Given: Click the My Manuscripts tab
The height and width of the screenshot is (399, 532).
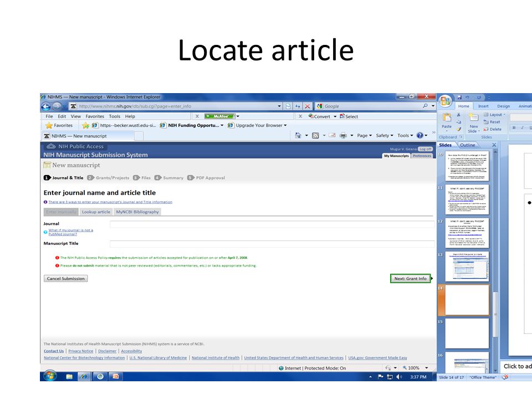Looking at the screenshot, I should tap(396, 156).
